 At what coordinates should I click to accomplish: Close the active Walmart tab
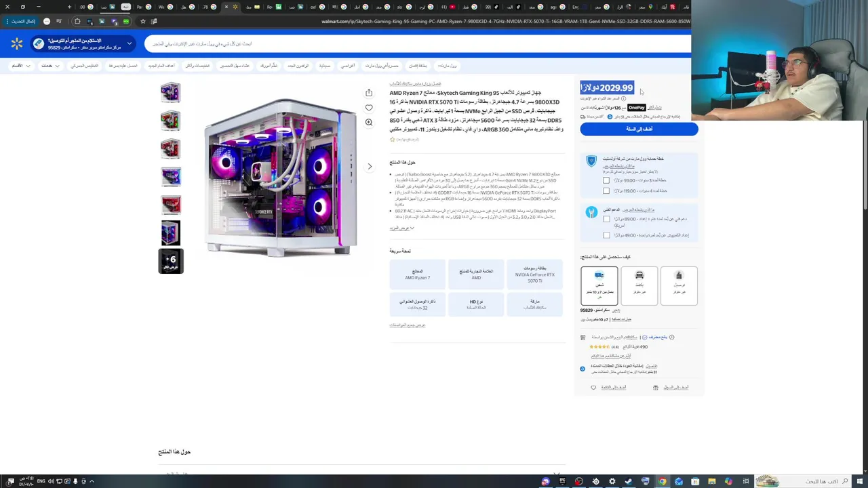point(226,7)
